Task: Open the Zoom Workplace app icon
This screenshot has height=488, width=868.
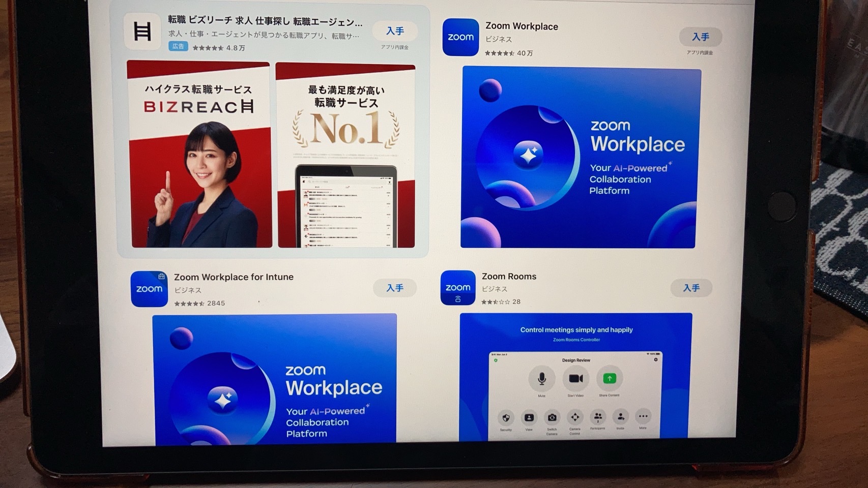Action: click(x=460, y=37)
